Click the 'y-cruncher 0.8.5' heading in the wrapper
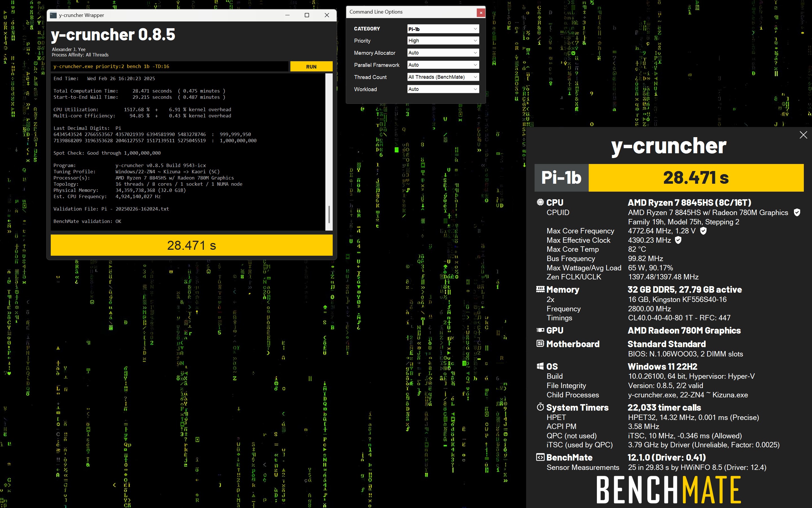Viewport: 812px width, 508px height. [113, 34]
